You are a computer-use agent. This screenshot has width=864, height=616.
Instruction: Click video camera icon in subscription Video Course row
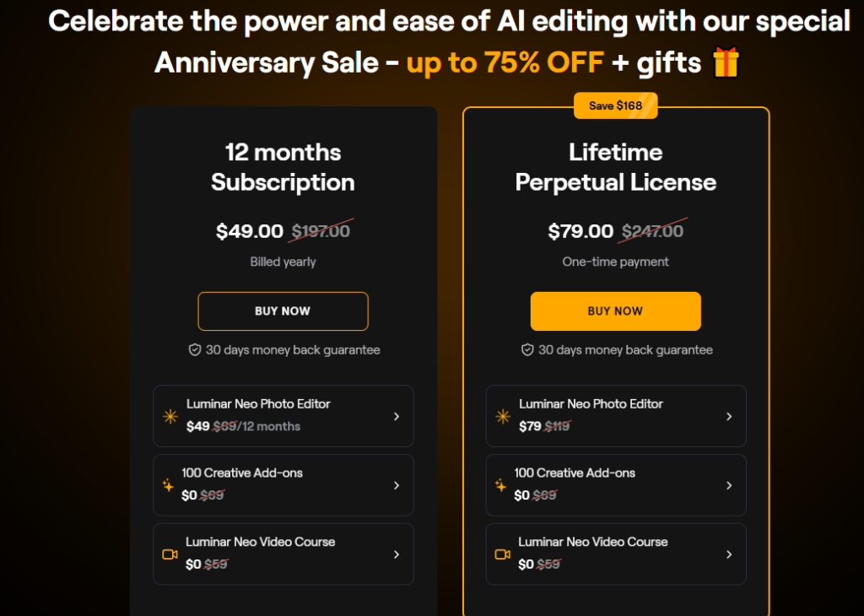[x=170, y=554]
